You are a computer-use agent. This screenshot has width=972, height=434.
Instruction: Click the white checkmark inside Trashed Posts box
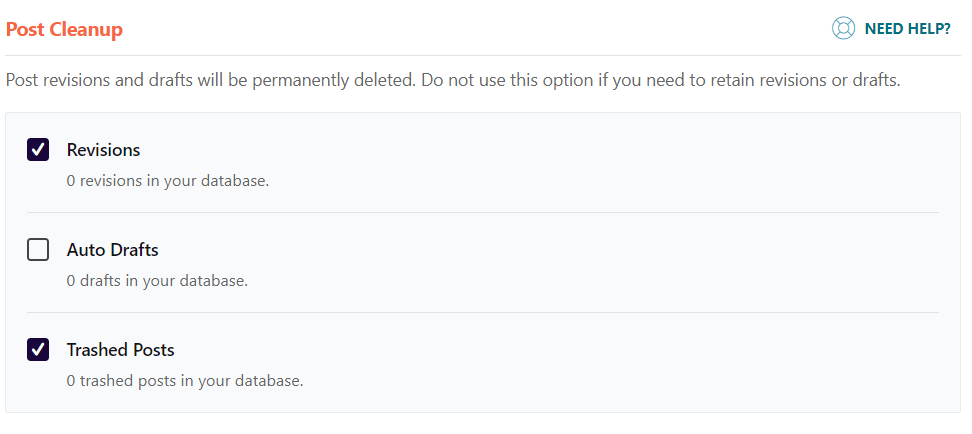[x=38, y=350]
